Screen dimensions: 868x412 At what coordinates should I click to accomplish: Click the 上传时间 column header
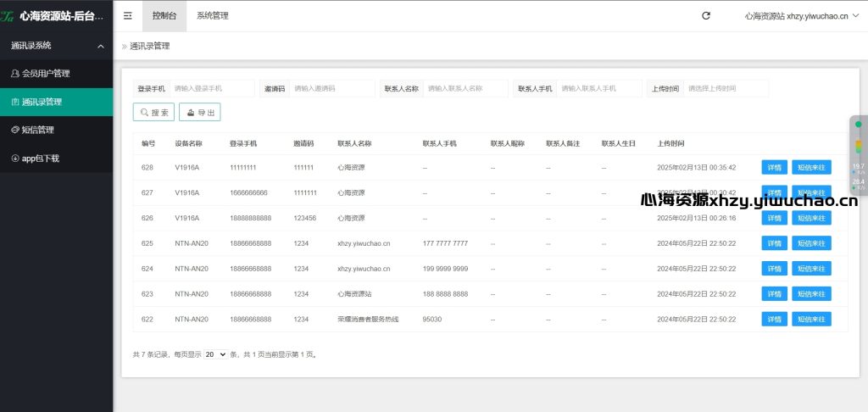pyautogui.click(x=671, y=143)
